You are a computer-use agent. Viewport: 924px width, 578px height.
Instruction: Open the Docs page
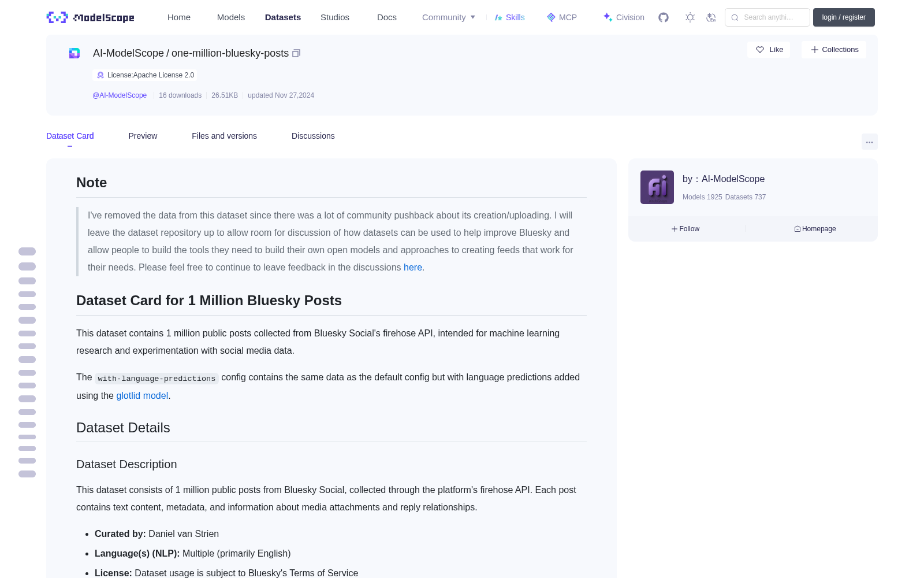tap(387, 17)
